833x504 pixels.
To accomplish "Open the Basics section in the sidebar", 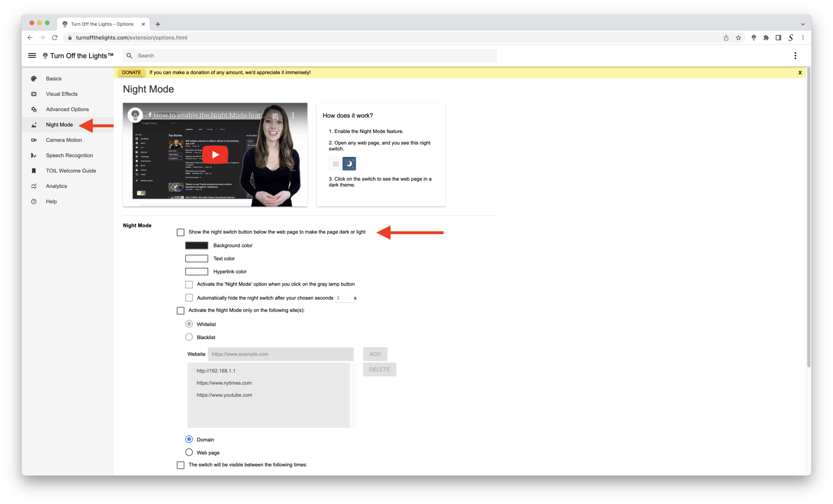I will (53, 78).
